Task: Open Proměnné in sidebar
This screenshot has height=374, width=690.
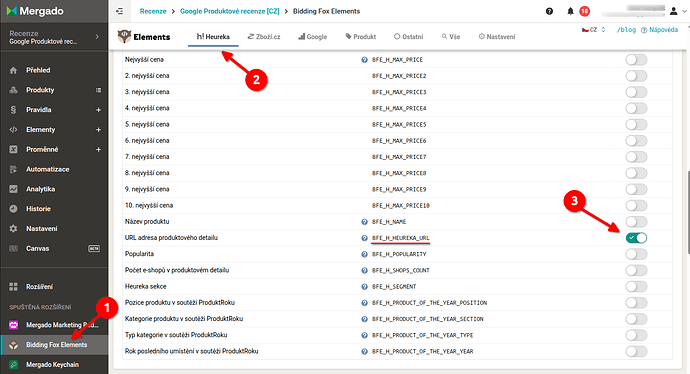Action: click(x=42, y=150)
